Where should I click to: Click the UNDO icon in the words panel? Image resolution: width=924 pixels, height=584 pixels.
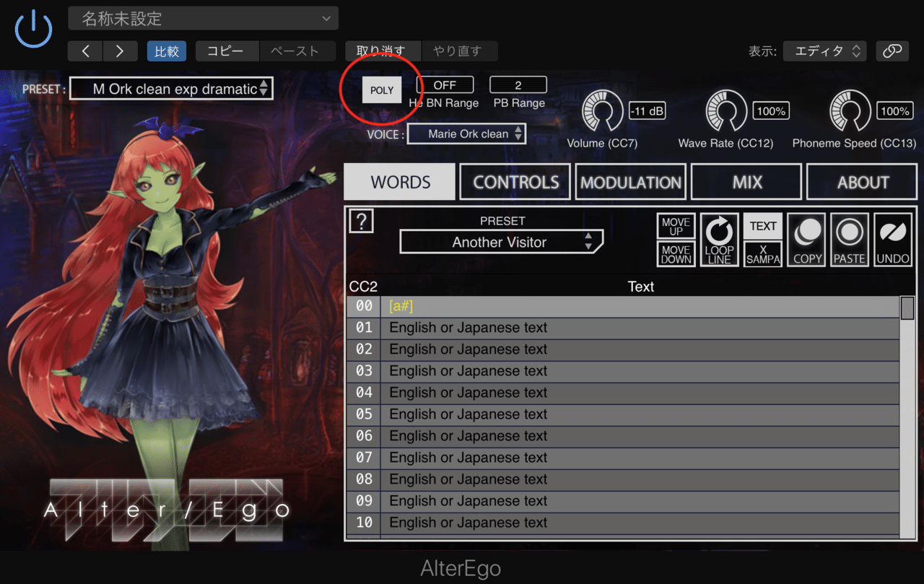(x=892, y=239)
